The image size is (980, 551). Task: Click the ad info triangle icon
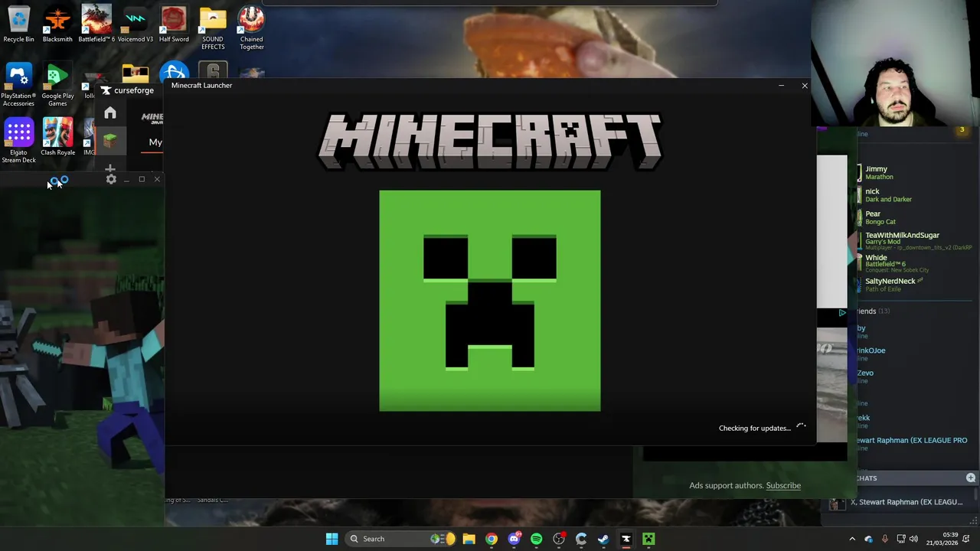[x=842, y=312]
